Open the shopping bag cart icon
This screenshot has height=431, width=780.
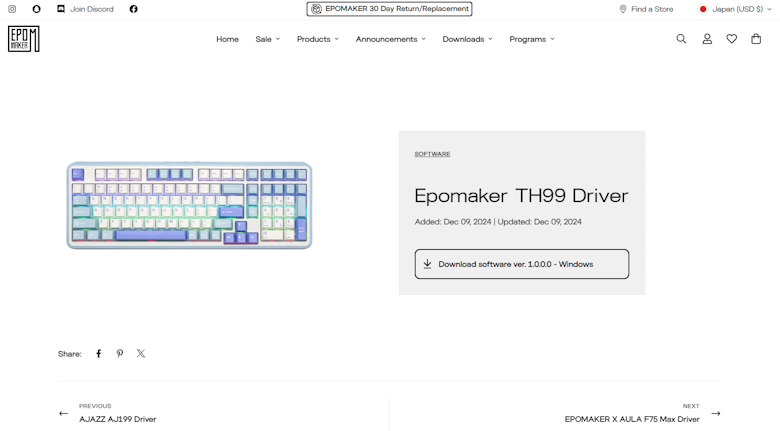pos(756,39)
